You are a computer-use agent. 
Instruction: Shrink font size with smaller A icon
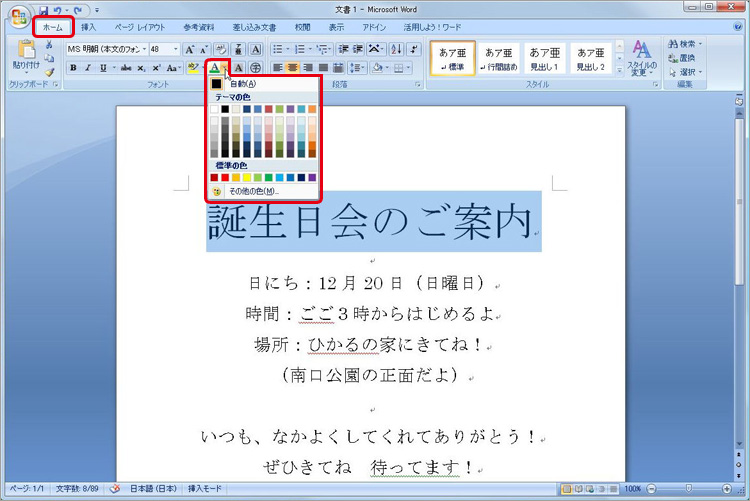203,49
